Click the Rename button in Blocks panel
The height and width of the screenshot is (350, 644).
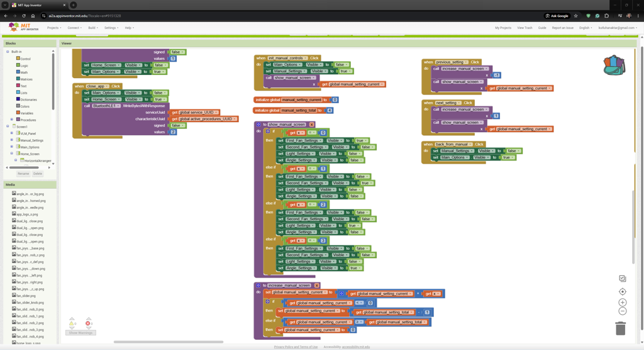click(x=23, y=174)
